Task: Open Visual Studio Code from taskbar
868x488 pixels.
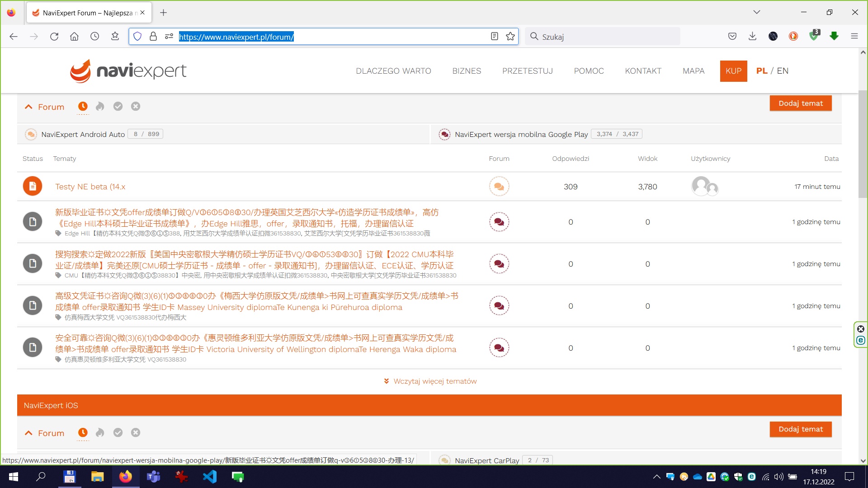Action: click(x=210, y=477)
